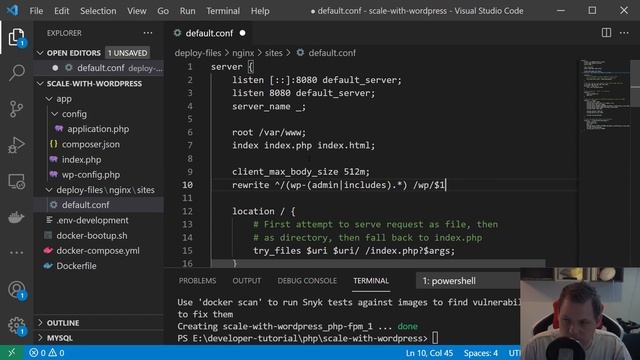Click the remote window indicator in status bar
The image size is (640, 360).
coord(11,353)
